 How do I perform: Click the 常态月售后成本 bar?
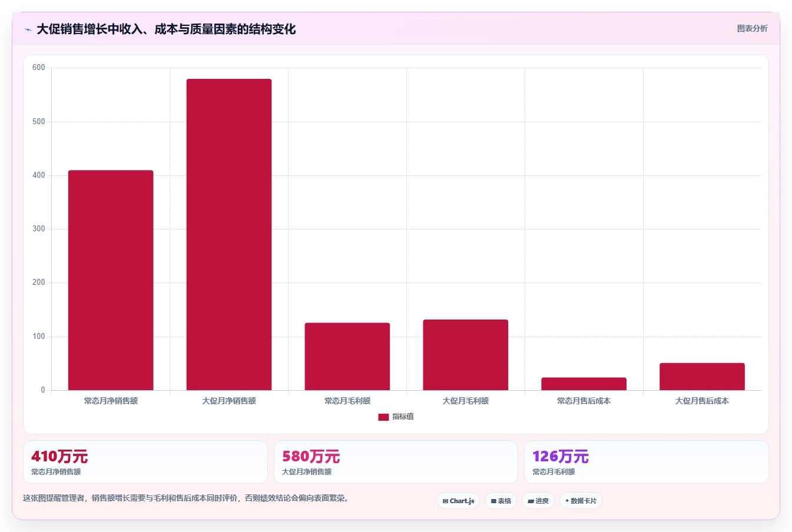coord(584,384)
